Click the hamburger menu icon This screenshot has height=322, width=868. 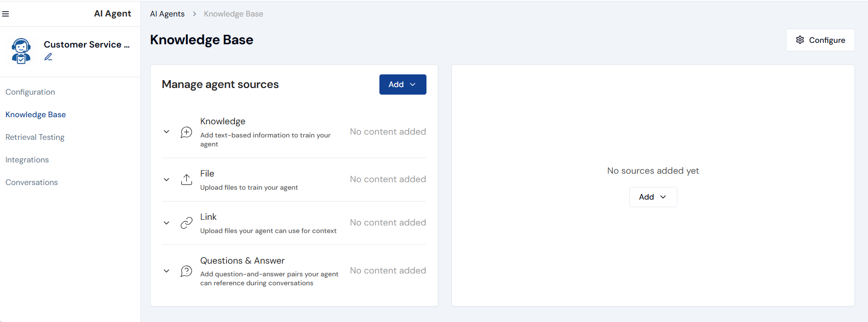(x=6, y=14)
